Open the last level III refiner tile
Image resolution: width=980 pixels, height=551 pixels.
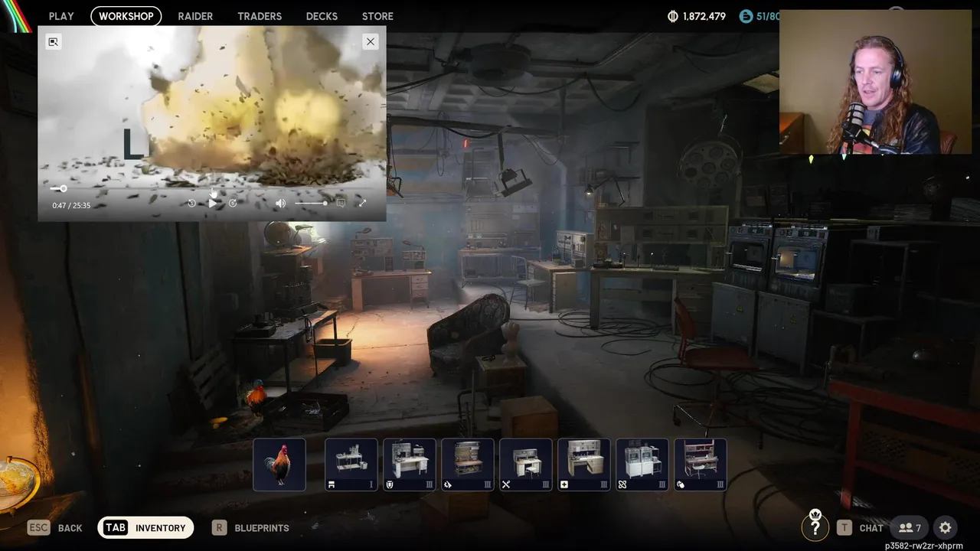click(701, 465)
